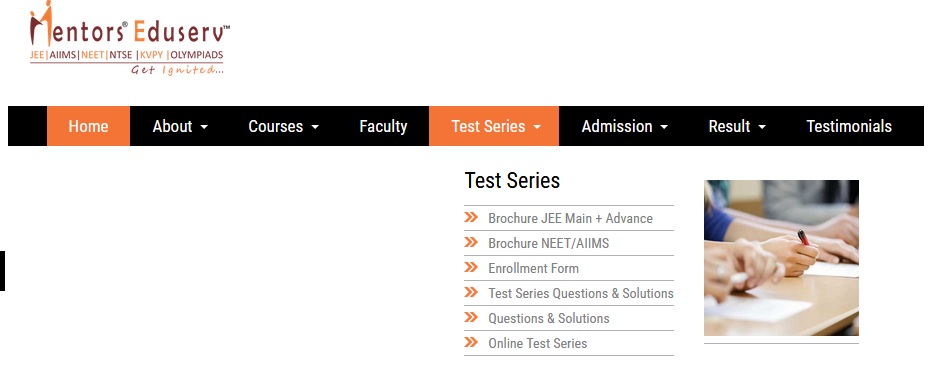
Task: Click the double-arrow icon beside Brochure NEET/AIIMS
Action: pos(471,242)
